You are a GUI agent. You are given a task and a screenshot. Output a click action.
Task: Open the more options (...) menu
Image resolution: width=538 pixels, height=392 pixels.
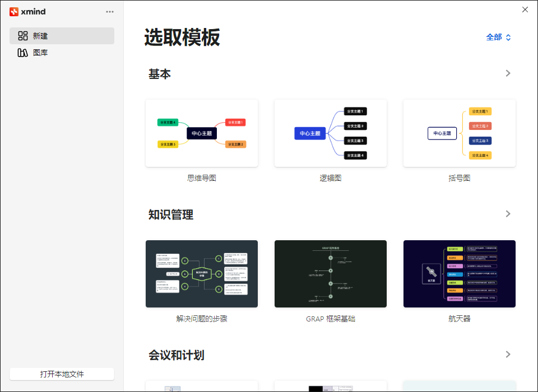point(110,11)
